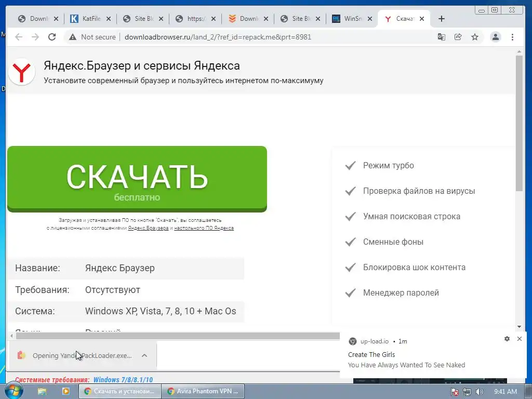532x399 pixels.
Task: Dismiss the up-load.io notification
Action: pos(520,339)
